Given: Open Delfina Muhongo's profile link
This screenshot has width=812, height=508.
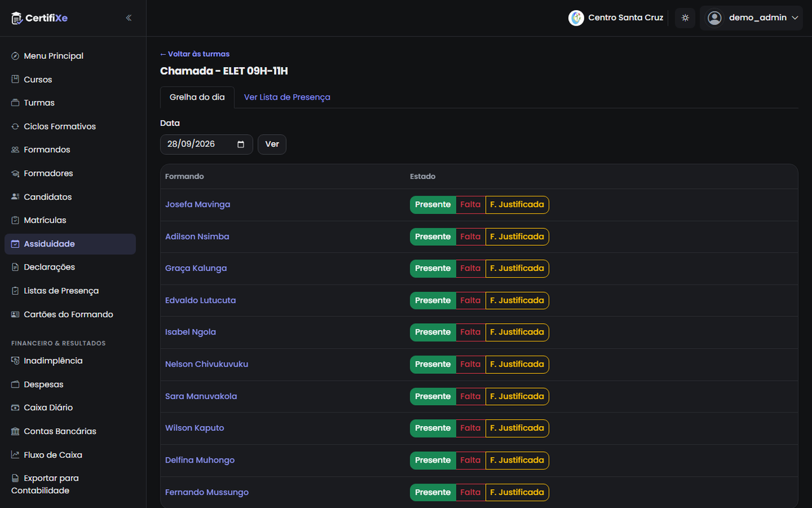Looking at the screenshot, I should (200, 460).
